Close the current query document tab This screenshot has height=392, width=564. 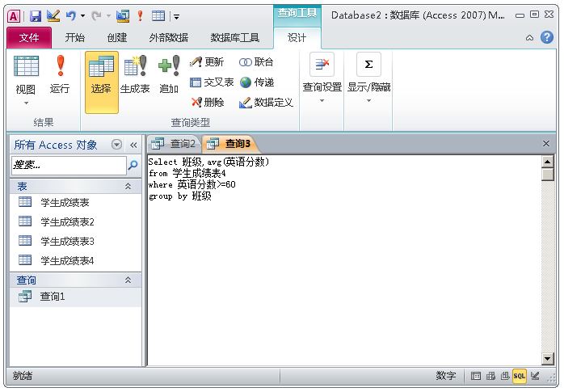click(546, 144)
